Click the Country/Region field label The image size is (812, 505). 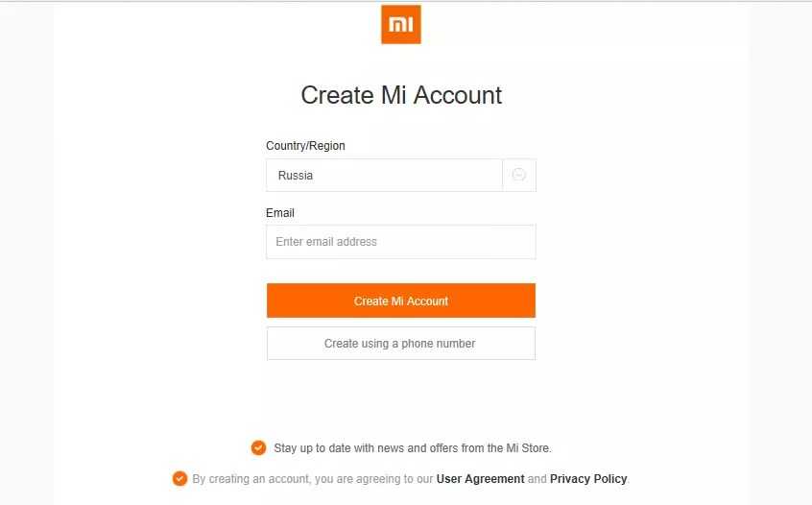click(305, 146)
